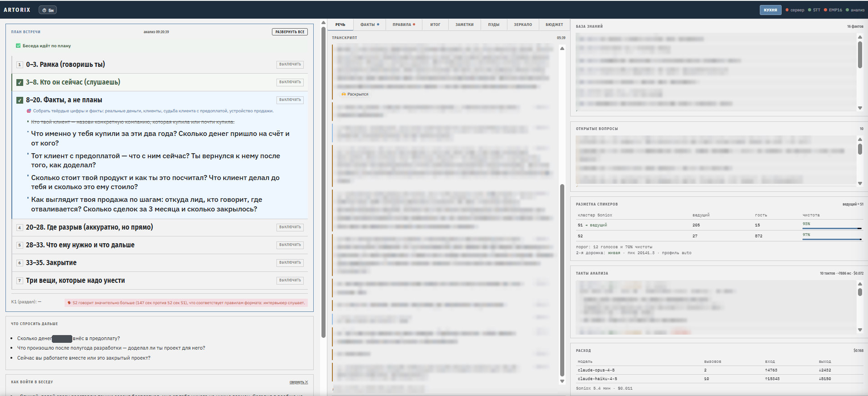Click the S1 speaker purity progress bar
Screen dimensions: 868x396
tap(832, 228)
